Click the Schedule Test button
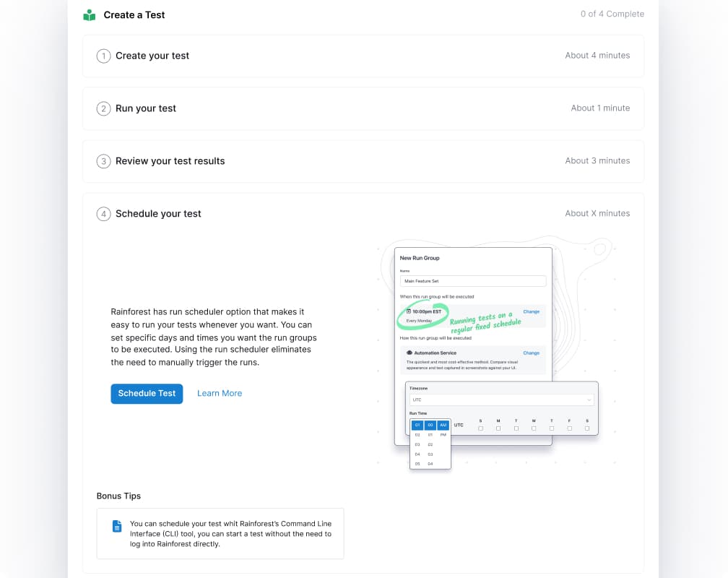The image size is (728, 578). click(x=147, y=394)
